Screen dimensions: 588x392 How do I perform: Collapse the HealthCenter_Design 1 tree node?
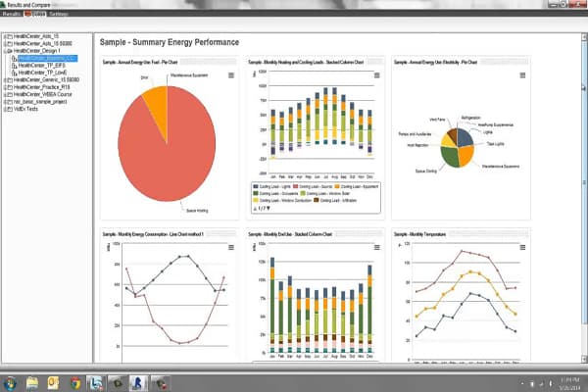5,52
